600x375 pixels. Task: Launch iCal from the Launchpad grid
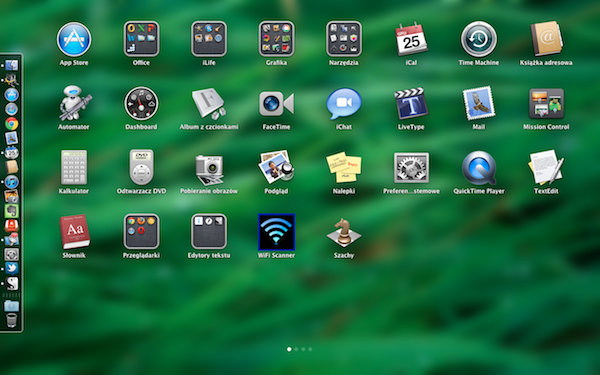click(411, 39)
